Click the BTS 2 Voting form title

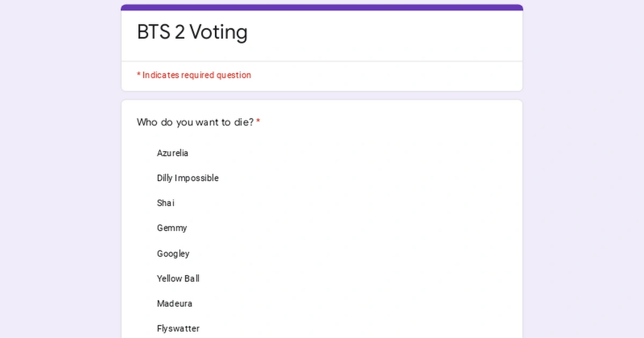pyautogui.click(x=192, y=32)
